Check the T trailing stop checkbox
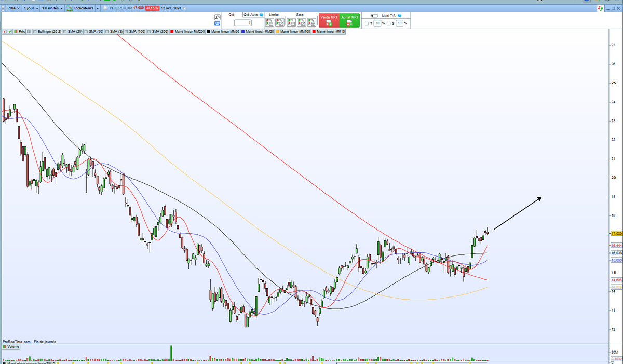This screenshot has width=623, height=364. [x=366, y=23]
